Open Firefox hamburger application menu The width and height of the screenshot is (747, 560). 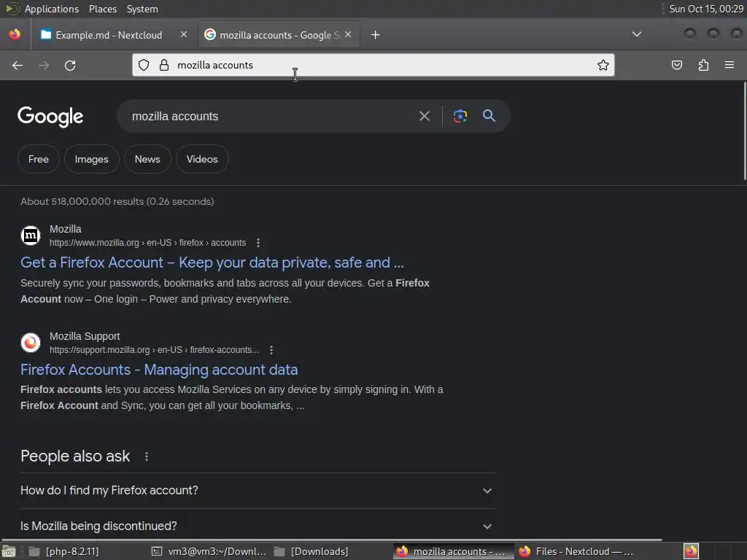(729, 65)
